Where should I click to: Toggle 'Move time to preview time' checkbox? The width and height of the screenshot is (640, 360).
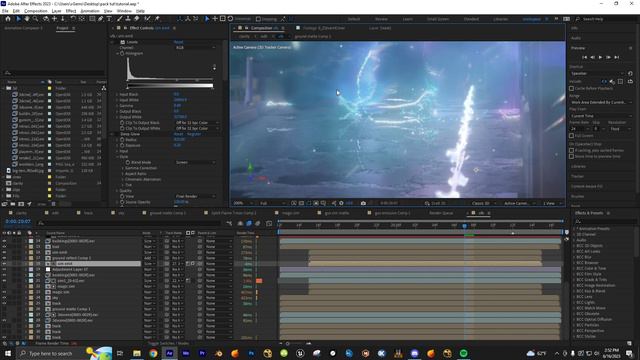tap(571, 156)
